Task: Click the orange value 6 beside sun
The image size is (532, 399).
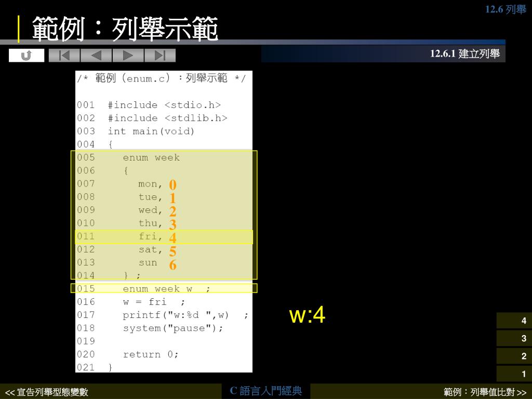Action: 172,264
